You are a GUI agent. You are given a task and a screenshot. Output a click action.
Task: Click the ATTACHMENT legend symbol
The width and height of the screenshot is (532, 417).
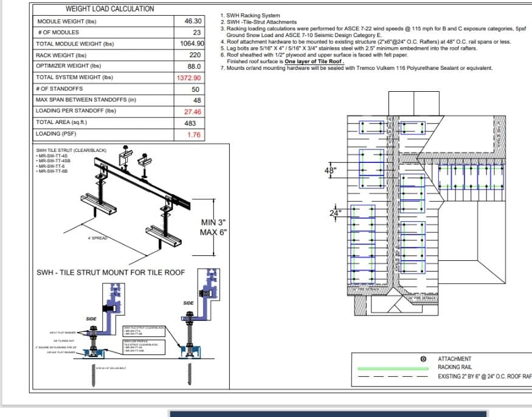[x=423, y=359]
